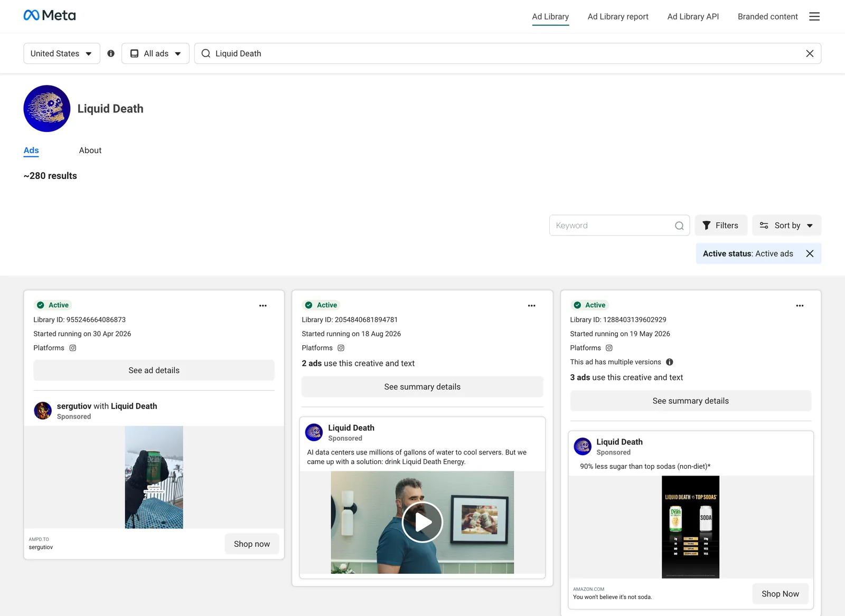This screenshot has width=845, height=616.
Task: Click the multiple versions info icon
Action: point(670,362)
